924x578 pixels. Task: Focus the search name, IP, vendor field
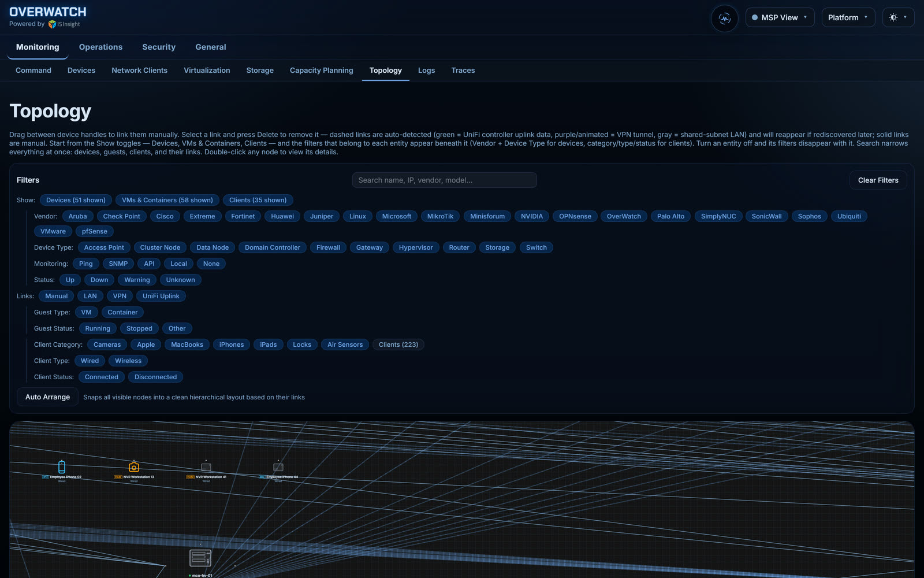445,180
